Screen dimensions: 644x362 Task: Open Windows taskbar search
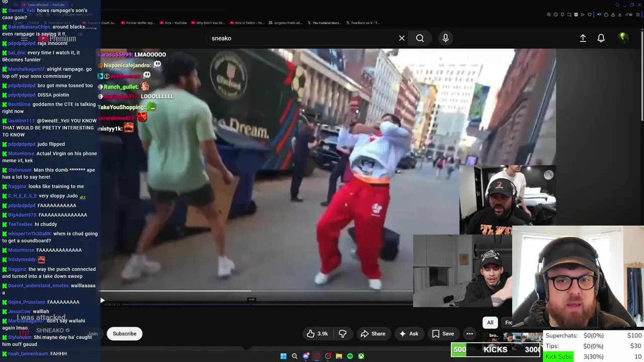tap(294, 356)
